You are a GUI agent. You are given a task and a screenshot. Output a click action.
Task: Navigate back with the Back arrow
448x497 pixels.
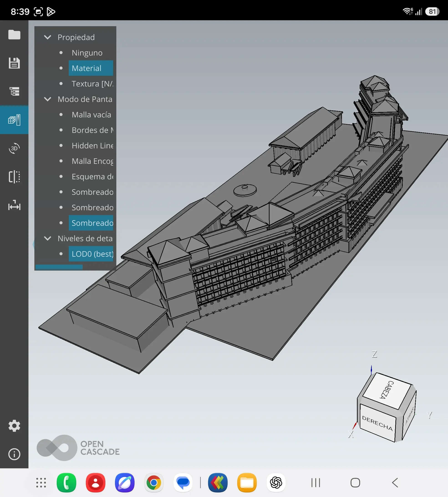click(x=395, y=482)
